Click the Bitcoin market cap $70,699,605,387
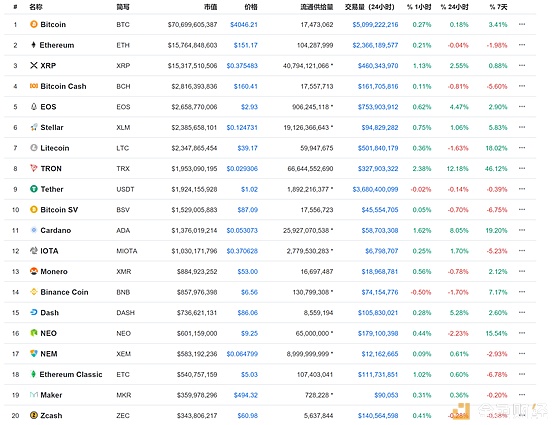553x425 pixels. point(192,24)
